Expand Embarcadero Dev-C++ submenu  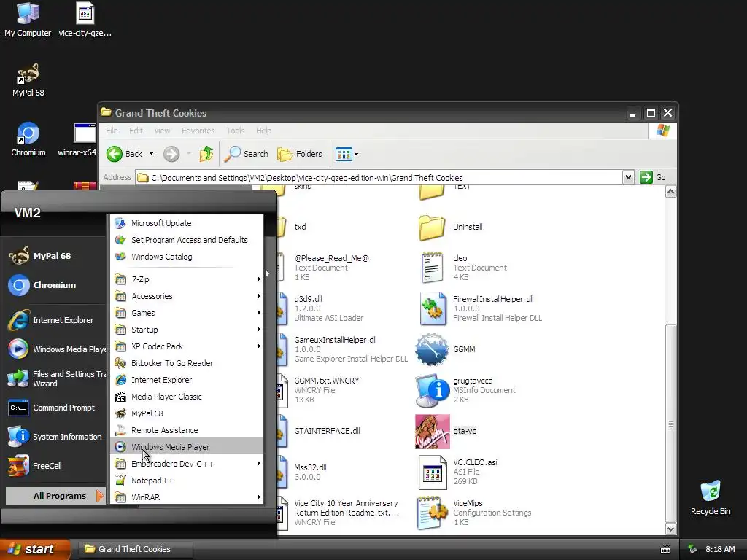(x=187, y=464)
